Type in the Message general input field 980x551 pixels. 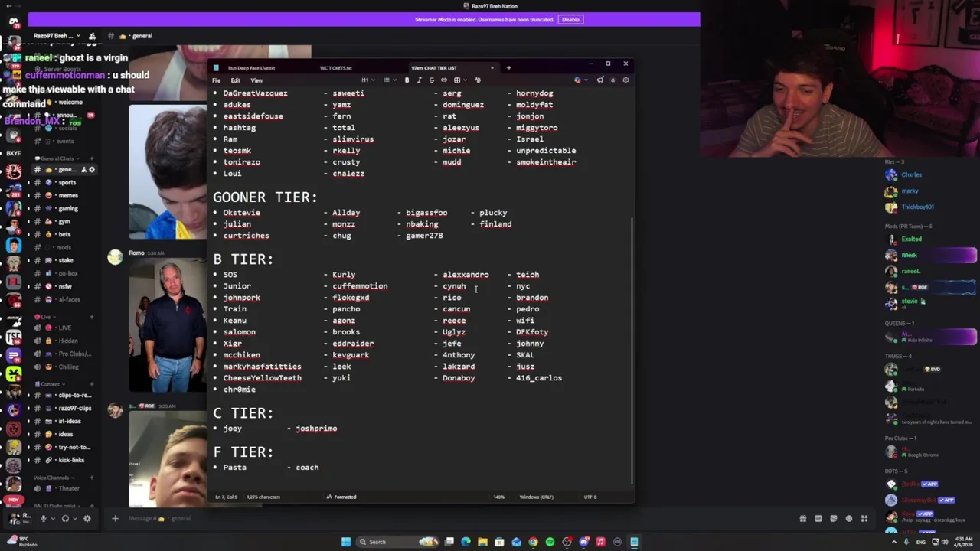(459, 519)
